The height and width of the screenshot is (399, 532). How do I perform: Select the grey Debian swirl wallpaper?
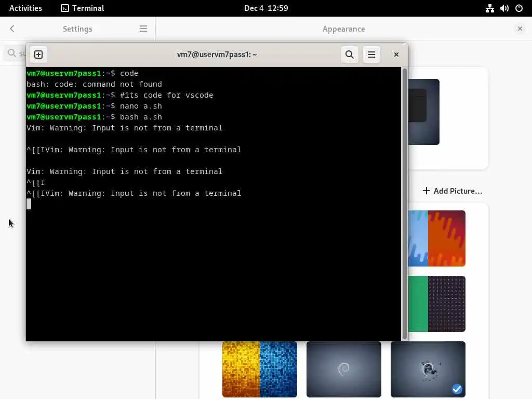pyautogui.click(x=344, y=369)
